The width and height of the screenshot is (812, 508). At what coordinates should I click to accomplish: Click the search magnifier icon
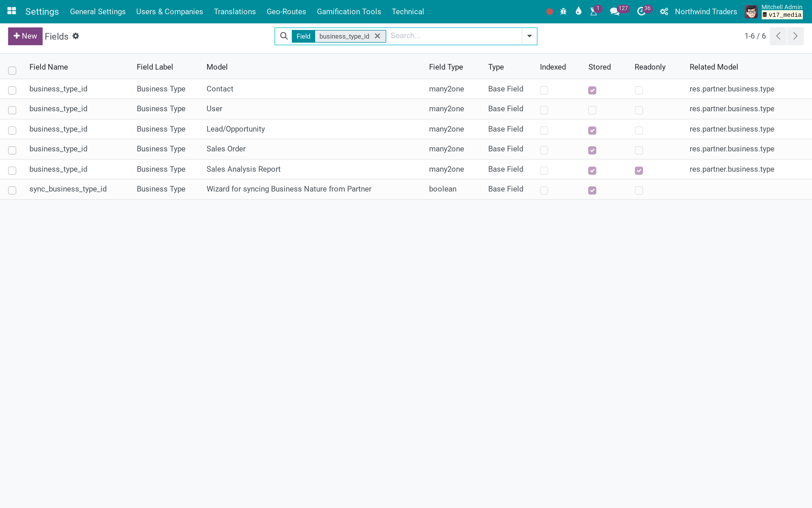(284, 36)
